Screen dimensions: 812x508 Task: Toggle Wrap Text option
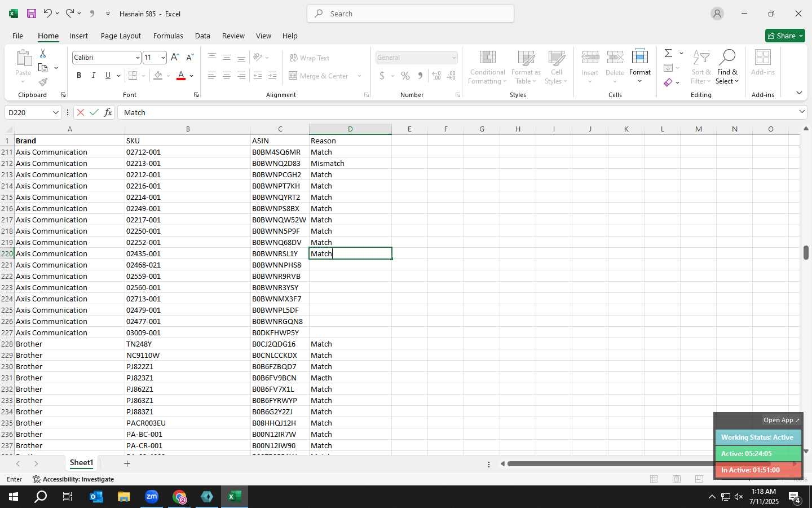(x=309, y=58)
